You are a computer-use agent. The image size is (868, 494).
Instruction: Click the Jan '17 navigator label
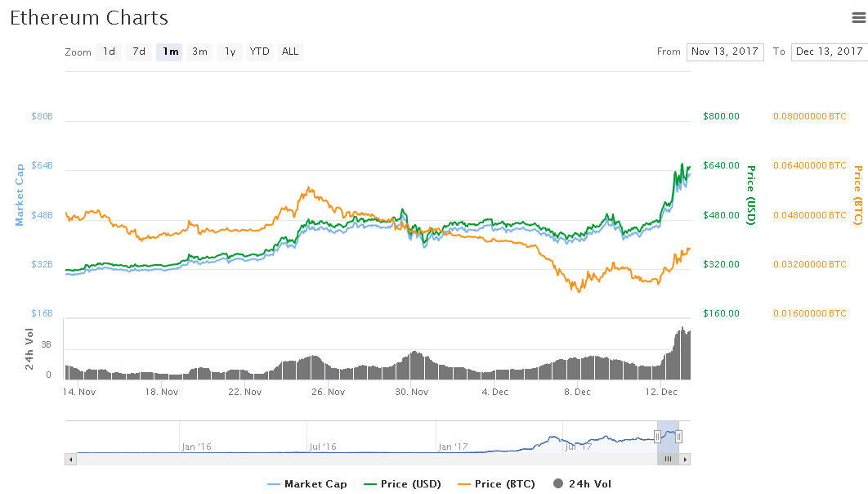pyautogui.click(x=453, y=447)
